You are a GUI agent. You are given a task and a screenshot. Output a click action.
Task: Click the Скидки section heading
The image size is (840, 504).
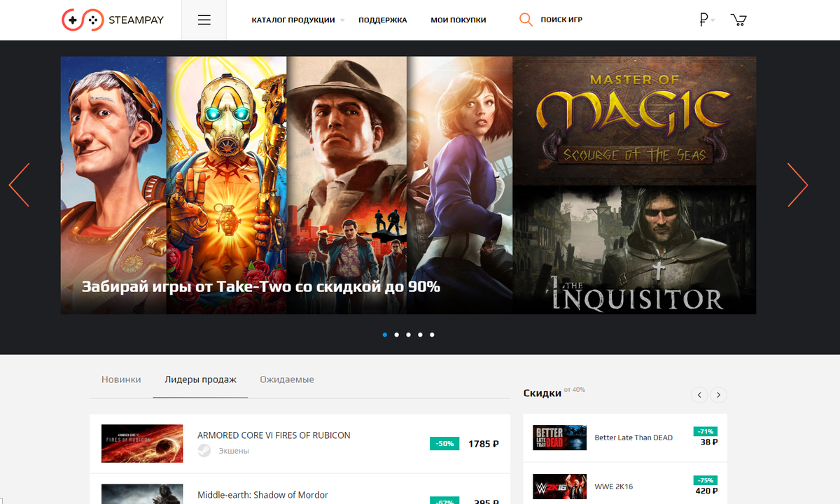pyautogui.click(x=542, y=393)
